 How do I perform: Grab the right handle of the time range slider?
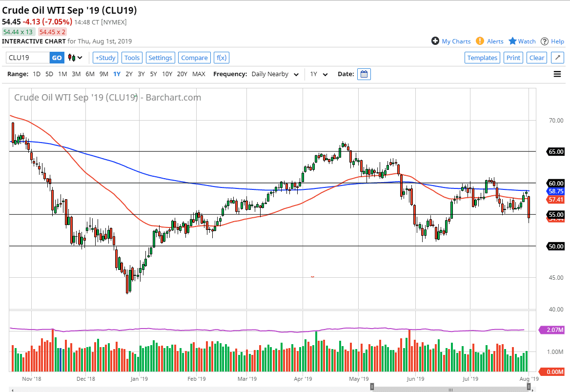pyautogui.click(x=529, y=387)
